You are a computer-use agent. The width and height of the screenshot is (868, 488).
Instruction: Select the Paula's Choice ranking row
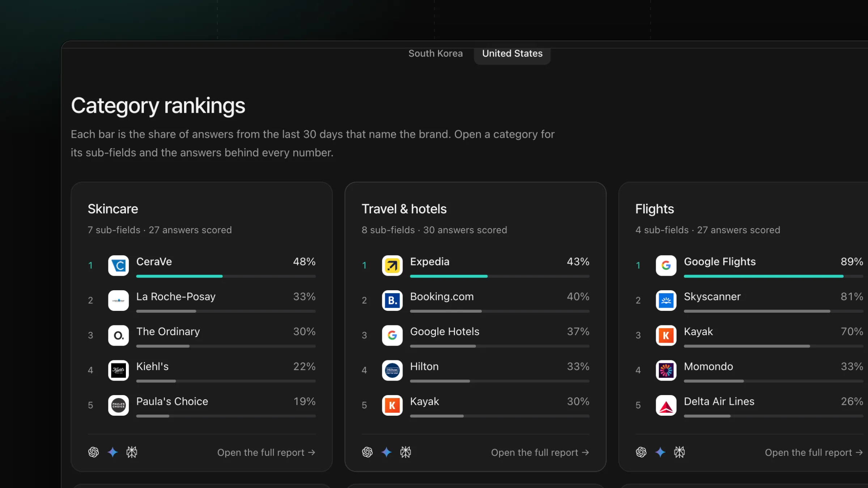point(201,405)
